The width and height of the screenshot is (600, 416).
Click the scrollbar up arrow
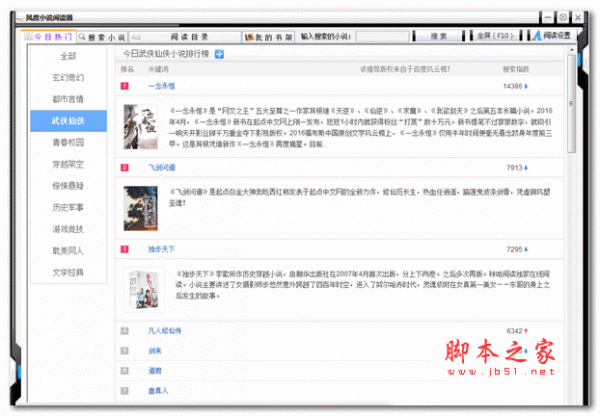click(572, 49)
